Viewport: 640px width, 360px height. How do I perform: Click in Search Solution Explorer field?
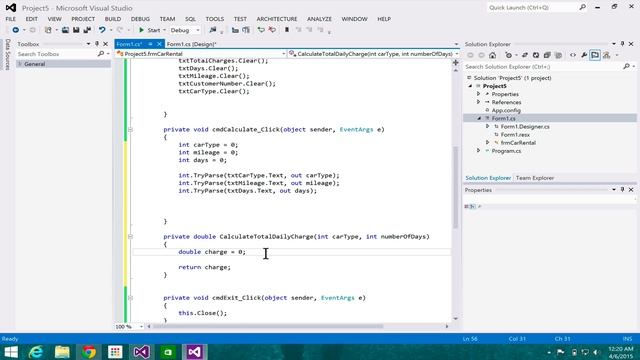pyautogui.click(x=543, y=67)
